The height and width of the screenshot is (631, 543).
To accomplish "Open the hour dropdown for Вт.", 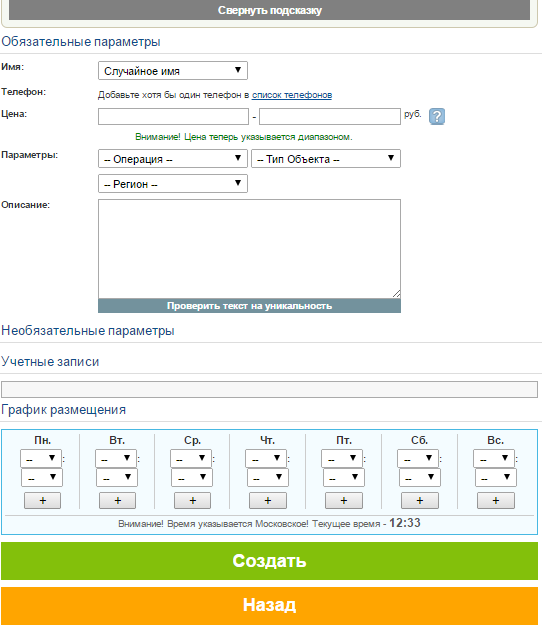I will point(116,458).
